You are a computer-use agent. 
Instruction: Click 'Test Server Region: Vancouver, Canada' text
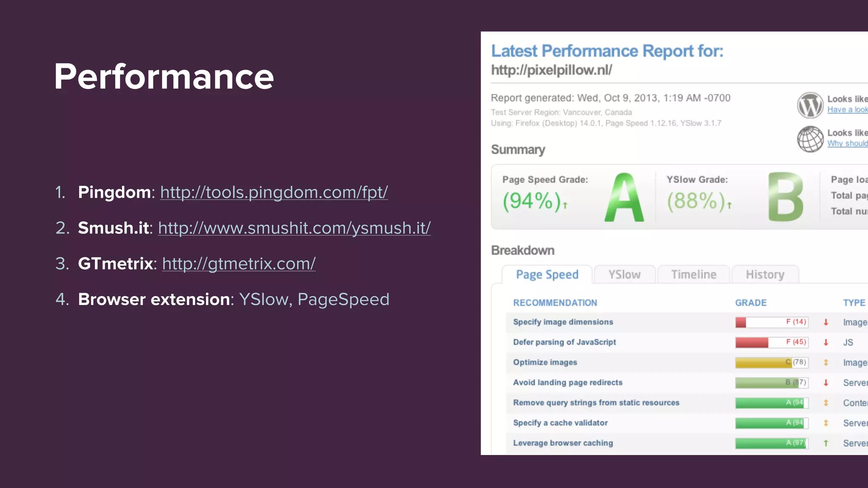(561, 112)
